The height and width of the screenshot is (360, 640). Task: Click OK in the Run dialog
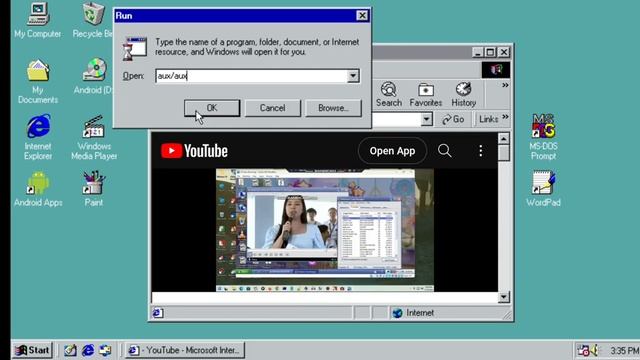[212, 108]
